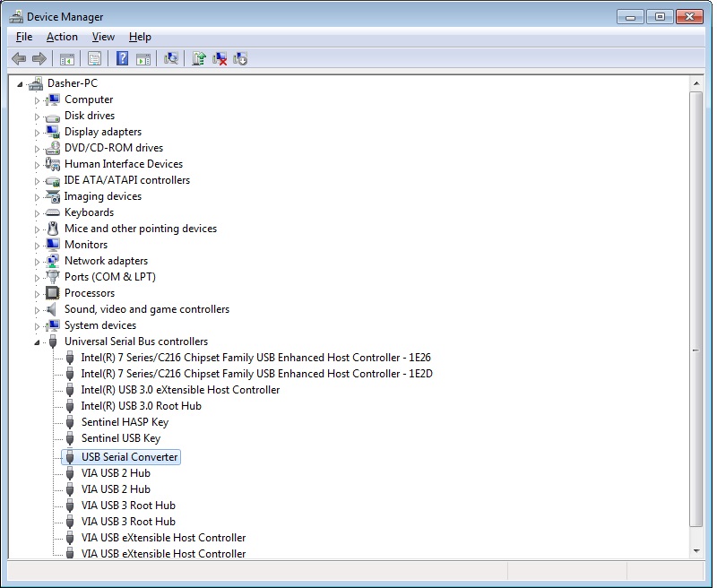
Task: Select Intel(R) USB 3.0 eXtensible Host Controller
Action: pyautogui.click(x=180, y=390)
